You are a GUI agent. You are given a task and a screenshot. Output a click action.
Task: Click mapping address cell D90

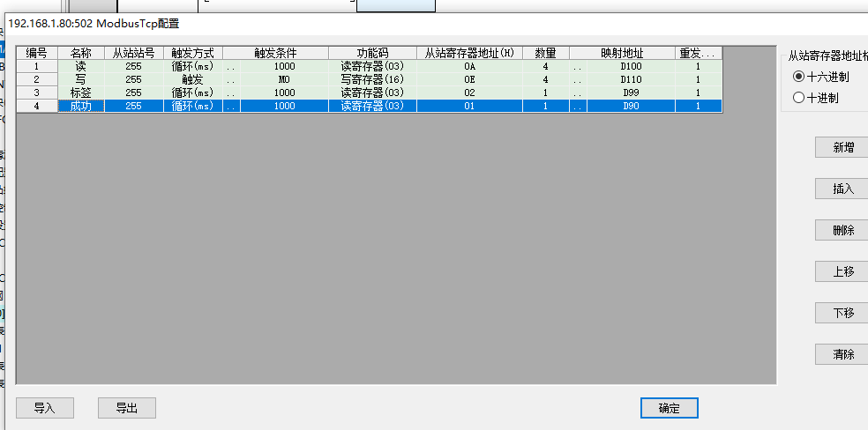tap(631, 106)
